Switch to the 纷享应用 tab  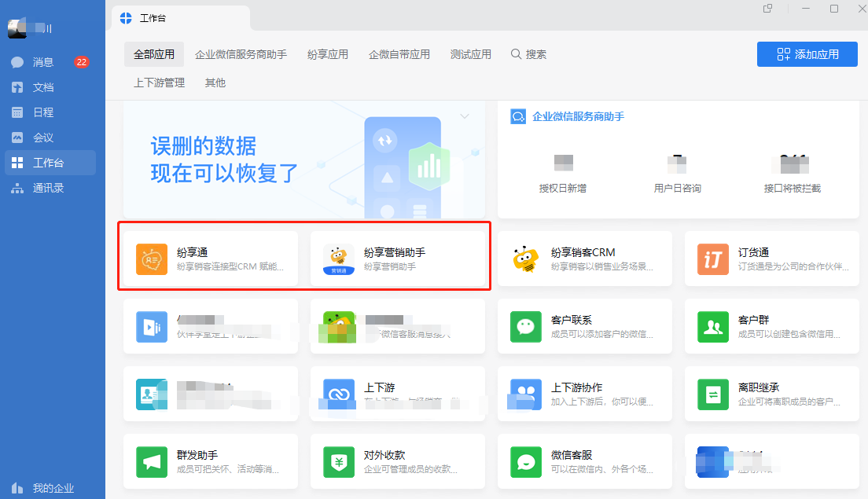click(328, 54)
